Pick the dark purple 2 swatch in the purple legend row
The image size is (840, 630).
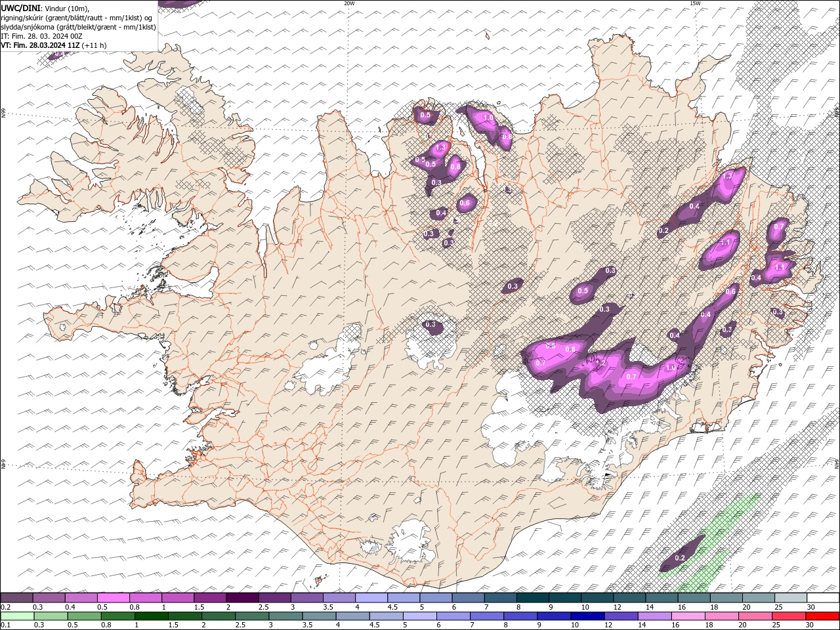pyautogui.click(x=242, y=598)
